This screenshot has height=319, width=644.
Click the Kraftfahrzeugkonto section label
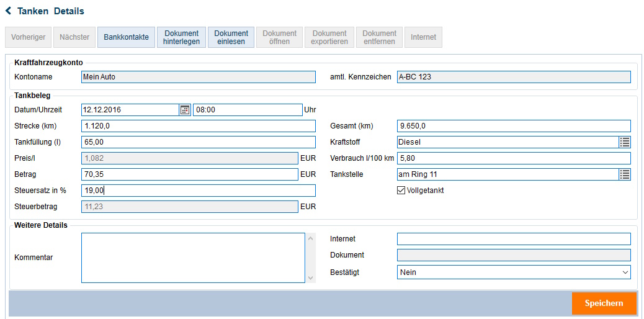point(48,63)
